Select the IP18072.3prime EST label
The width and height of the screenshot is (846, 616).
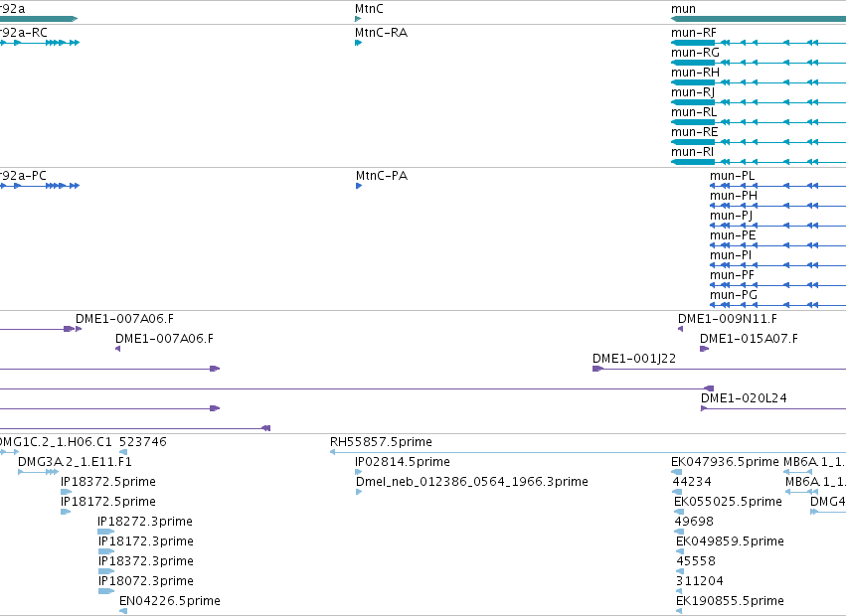tap(146, 581)
